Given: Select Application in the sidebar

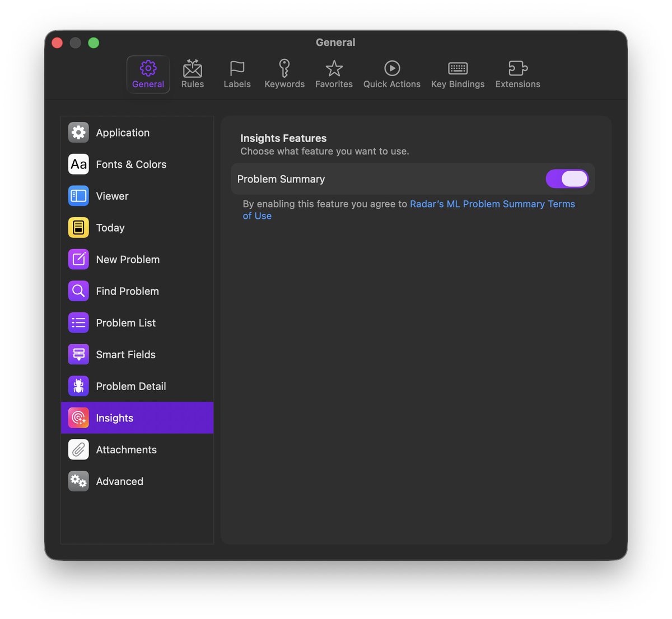Looking at the screenshot, I should (137, 133).
